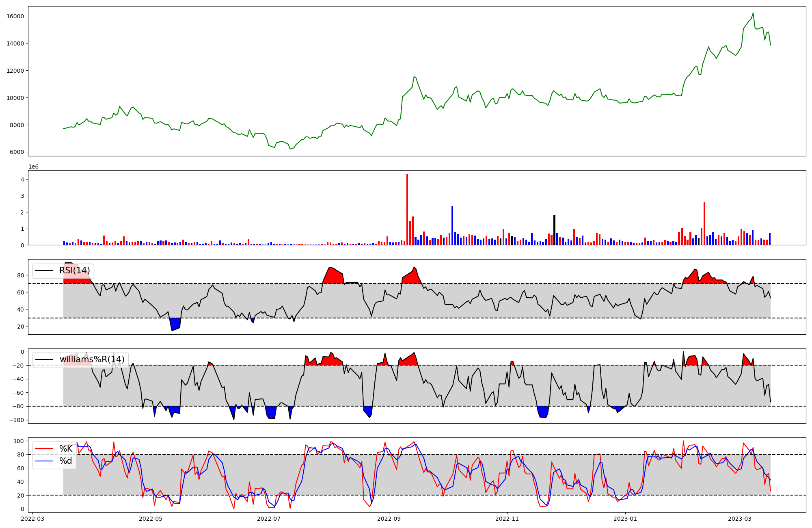Click the blue %d legend line sample
This screenshot has height=528, width=812.
pos(44,461)
